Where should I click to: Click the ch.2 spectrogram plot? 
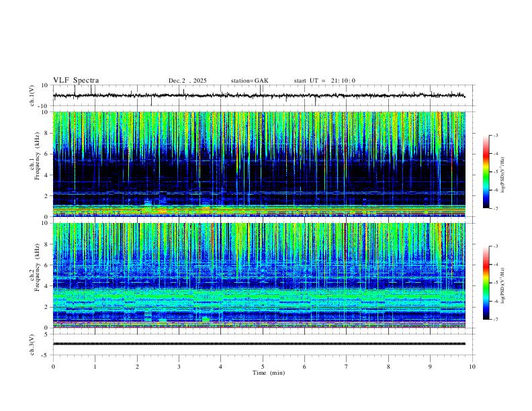[259, 275]
